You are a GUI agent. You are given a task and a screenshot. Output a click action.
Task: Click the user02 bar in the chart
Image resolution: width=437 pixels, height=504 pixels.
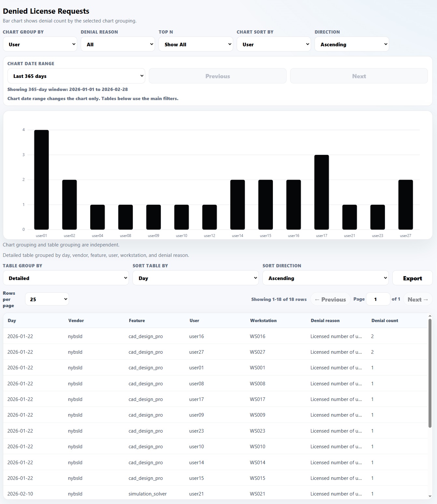pos(69,204)
